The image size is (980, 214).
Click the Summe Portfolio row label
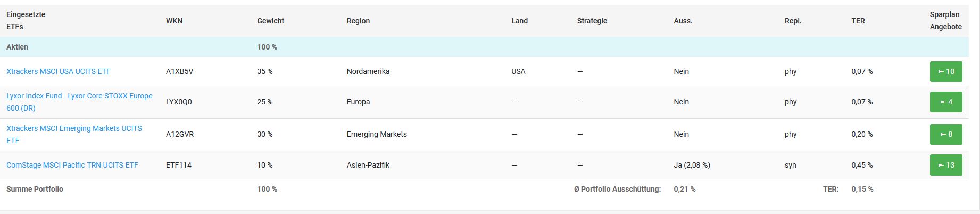(35, 189)
